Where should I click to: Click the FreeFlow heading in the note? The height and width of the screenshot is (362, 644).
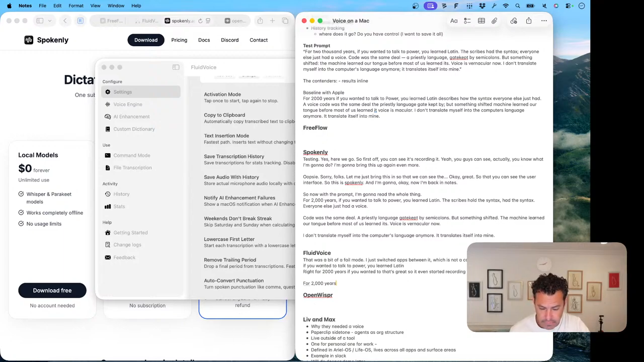coord(315,128)
